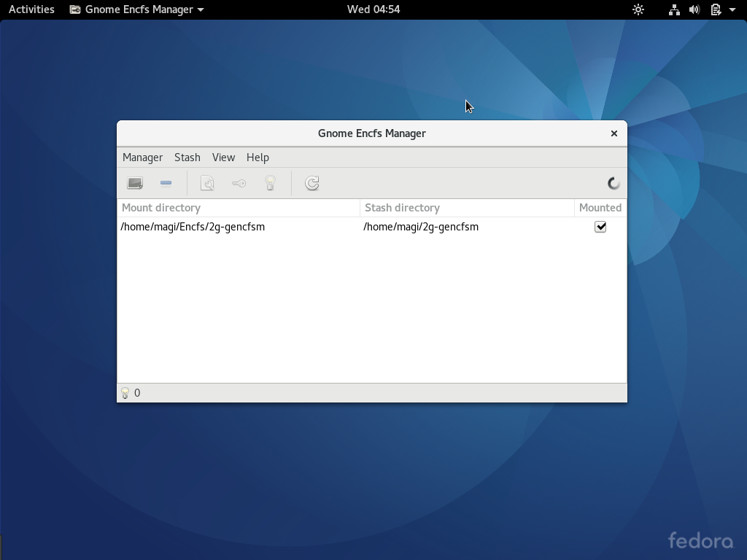The image size is (747, 560).
Task: Click the Gnome Encfs Manager icon in the top bar
Action: pos(74,9)
